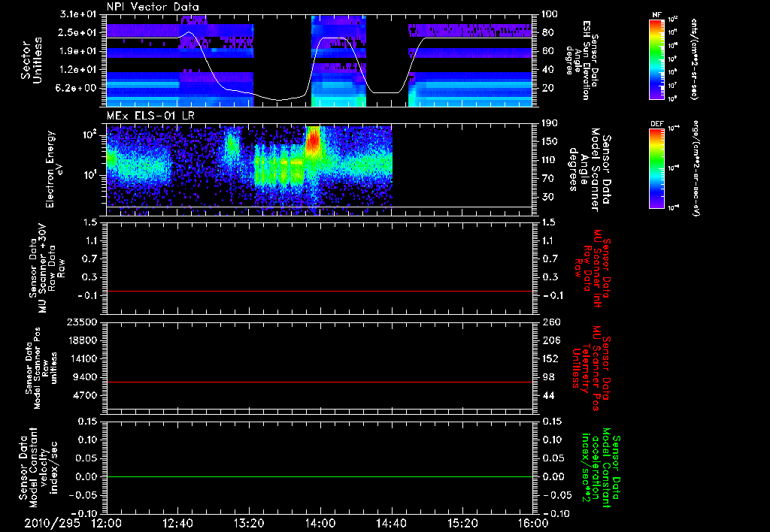Click the '1.9e+01' sector tick value
The width and height of the screenshot is (770, 532).
coord(78,51)
